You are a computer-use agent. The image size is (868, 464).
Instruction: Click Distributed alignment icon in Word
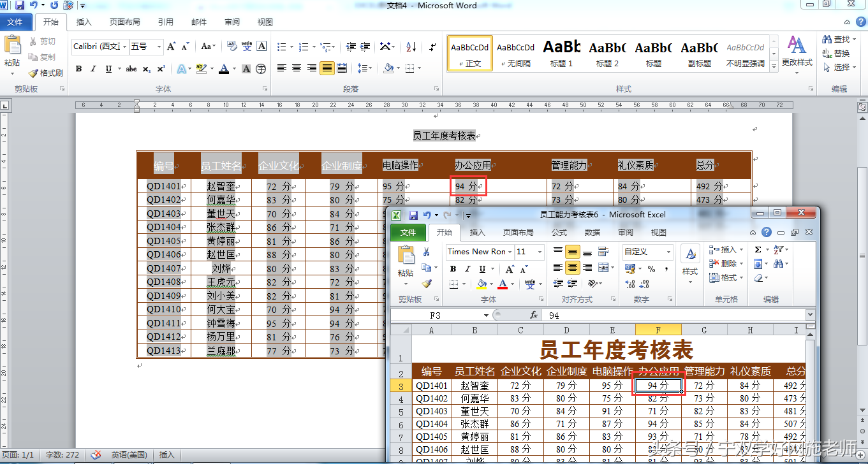[342, 68]
